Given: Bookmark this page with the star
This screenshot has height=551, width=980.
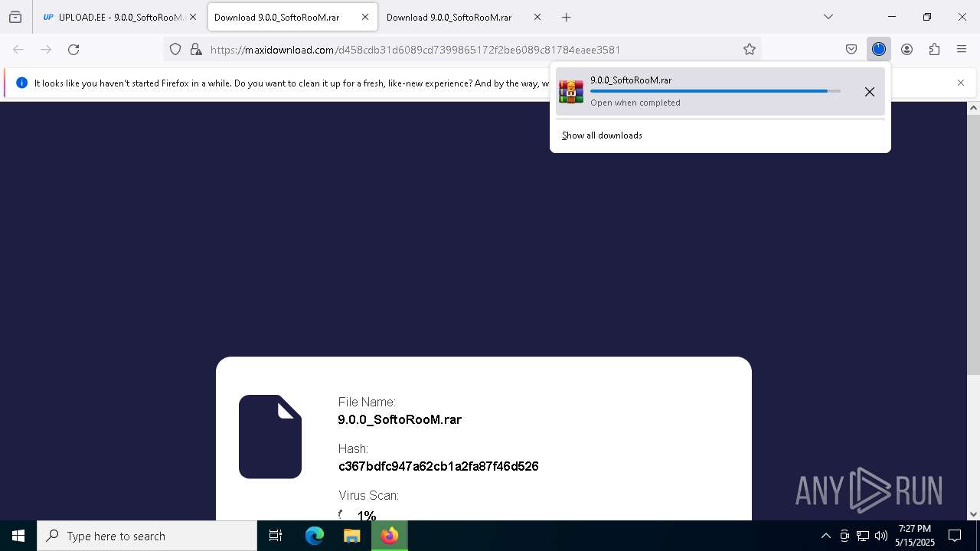Looking at the screenshot, I should click(750, 49).
